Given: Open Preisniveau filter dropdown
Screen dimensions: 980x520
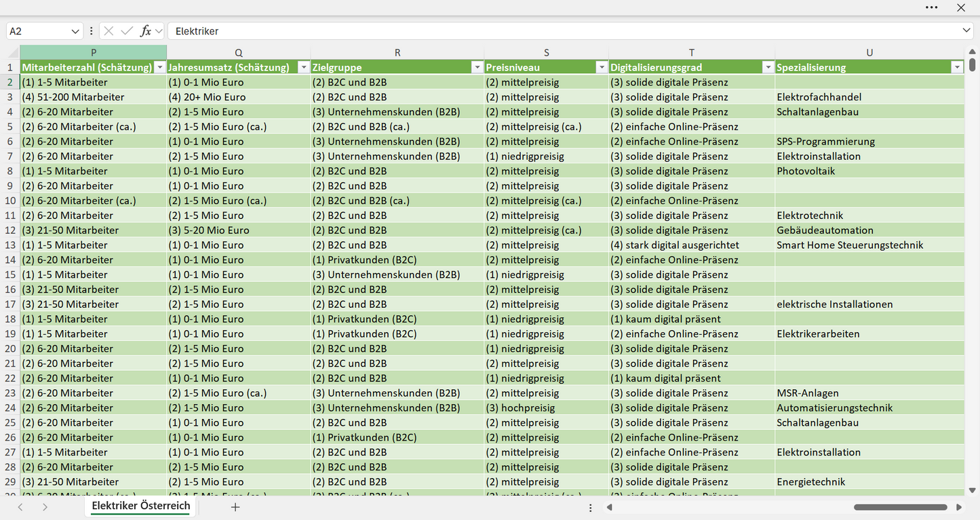Looking at the screenshot, I should pyautogui.click(x=602, y=67).
